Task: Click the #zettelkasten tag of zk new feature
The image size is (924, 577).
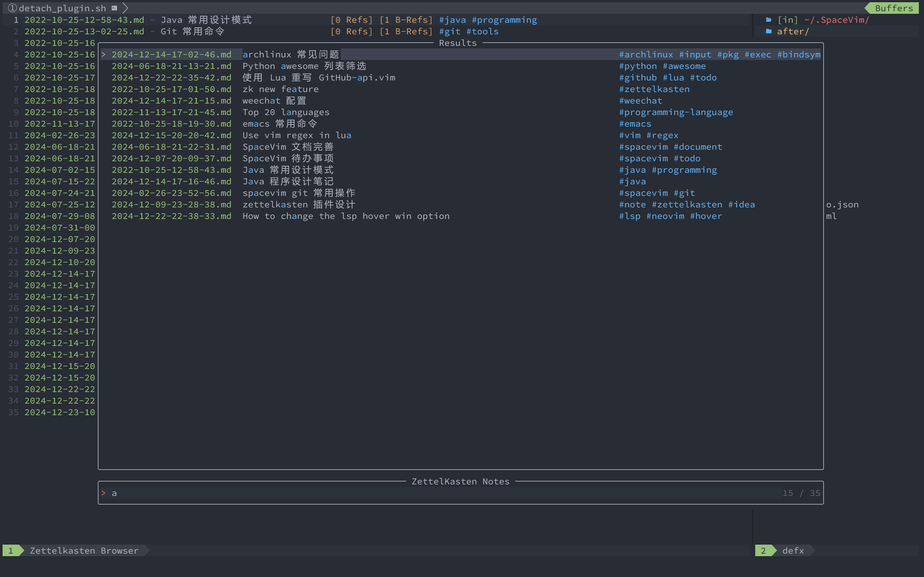Action: 654,89
